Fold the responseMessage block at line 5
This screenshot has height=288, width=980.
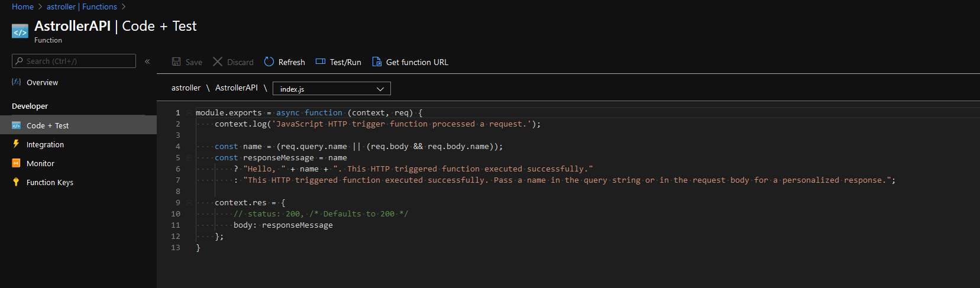[189, 158]
